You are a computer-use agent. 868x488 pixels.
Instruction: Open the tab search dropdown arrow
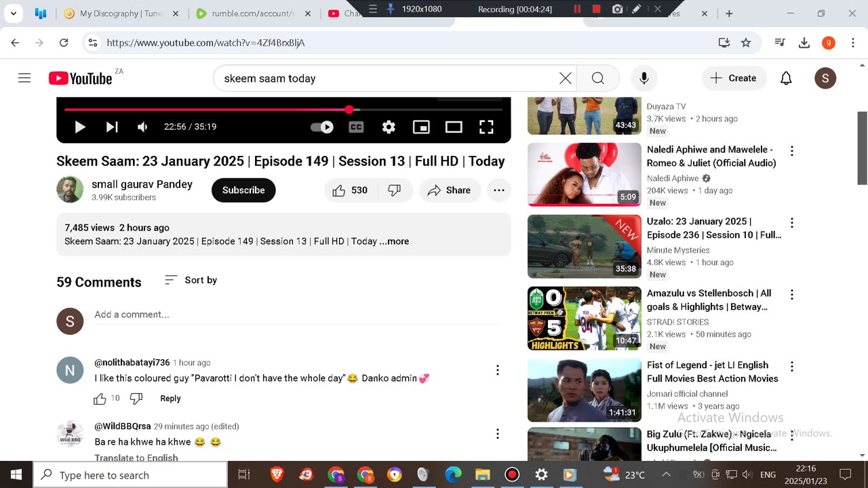click(13, 14)
